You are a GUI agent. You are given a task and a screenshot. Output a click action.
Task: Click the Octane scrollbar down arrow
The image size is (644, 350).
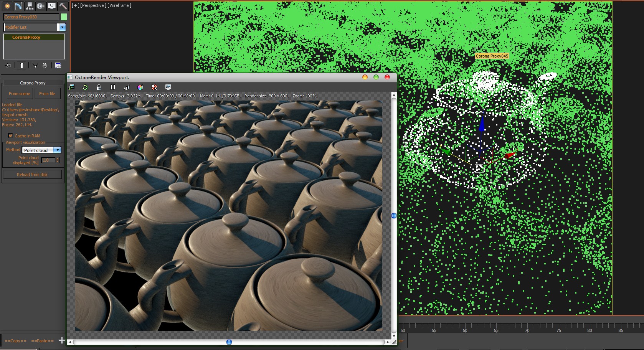pos(394,336)
